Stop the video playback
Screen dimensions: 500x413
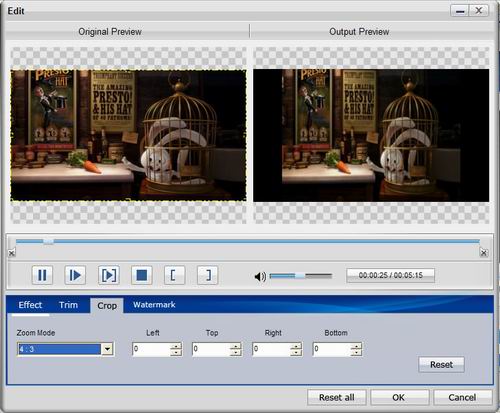point(142,275)
